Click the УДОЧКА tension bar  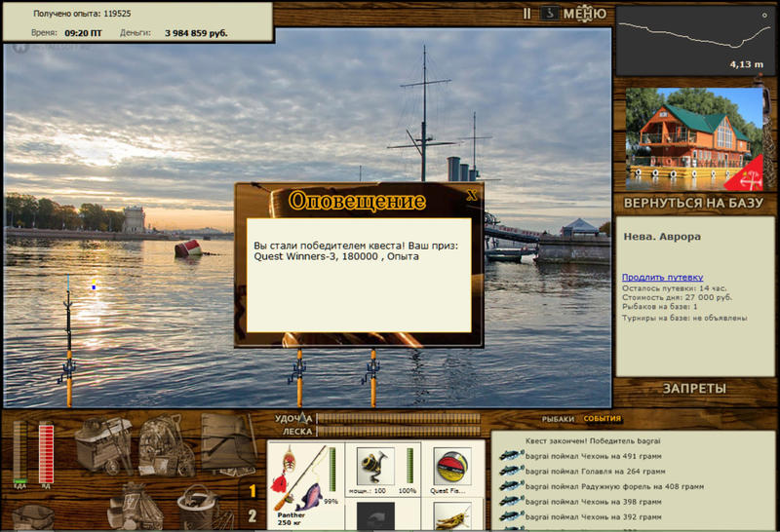(398, 418)
